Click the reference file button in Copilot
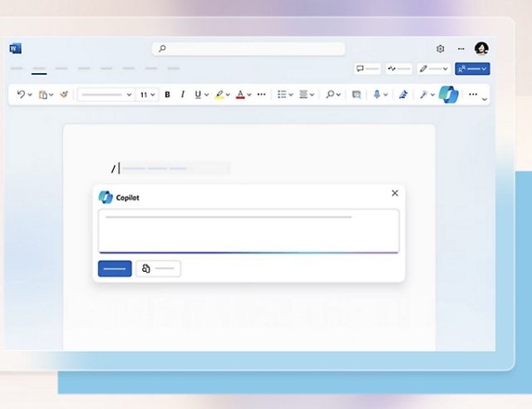This screenshot has height=409, width=532. [x=158, y=269]
